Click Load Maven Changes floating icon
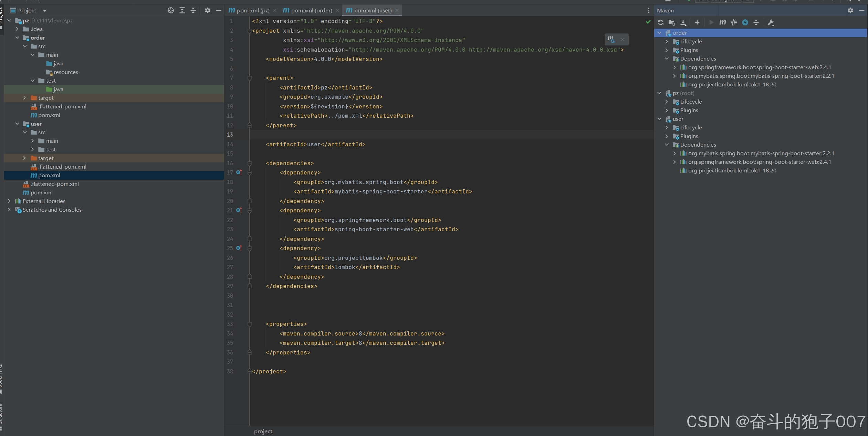 (611, 39)
